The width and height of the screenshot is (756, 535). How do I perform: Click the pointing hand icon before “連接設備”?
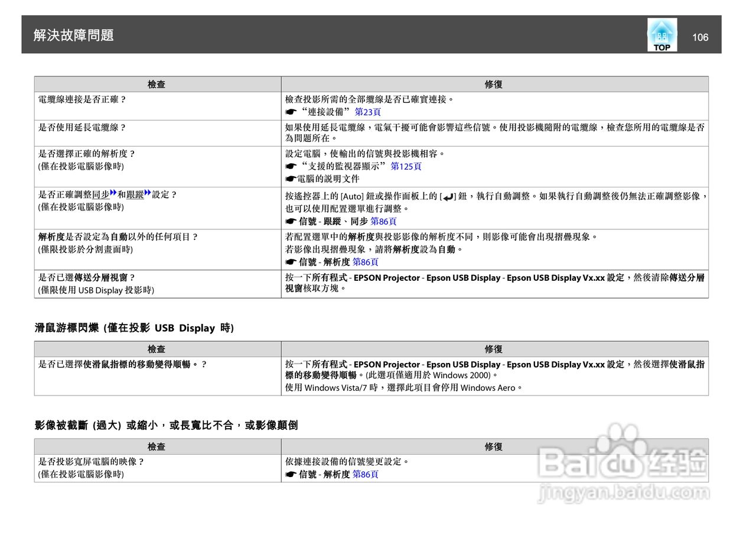pyautogui.click(x=289, y=112)
